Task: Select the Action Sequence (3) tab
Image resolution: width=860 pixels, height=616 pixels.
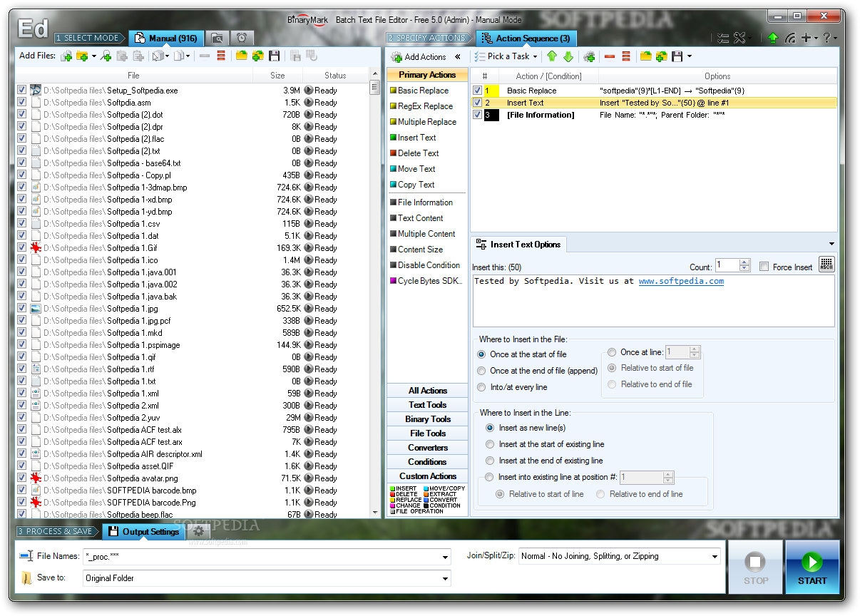Action: pos(526,38)
